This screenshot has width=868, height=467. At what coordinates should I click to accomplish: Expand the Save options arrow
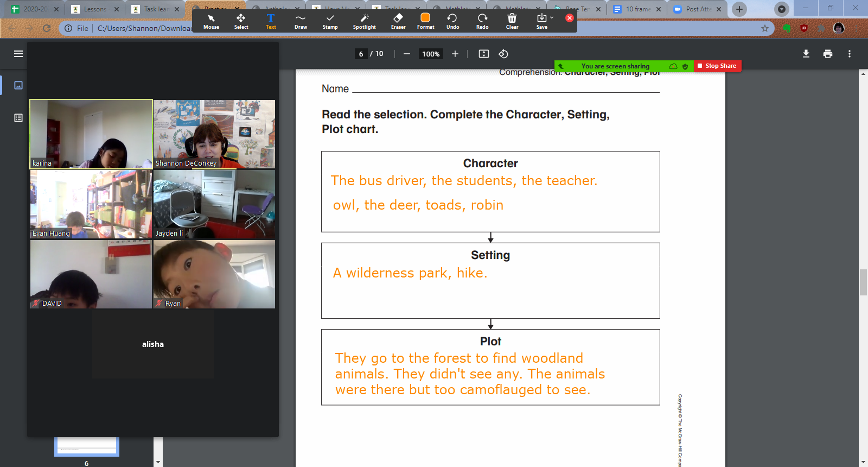(552, 18)
